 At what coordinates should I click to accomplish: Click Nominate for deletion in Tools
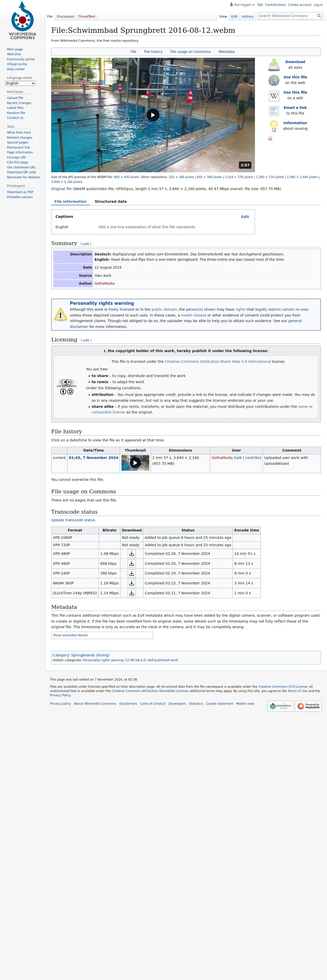(x=24, y=177)
